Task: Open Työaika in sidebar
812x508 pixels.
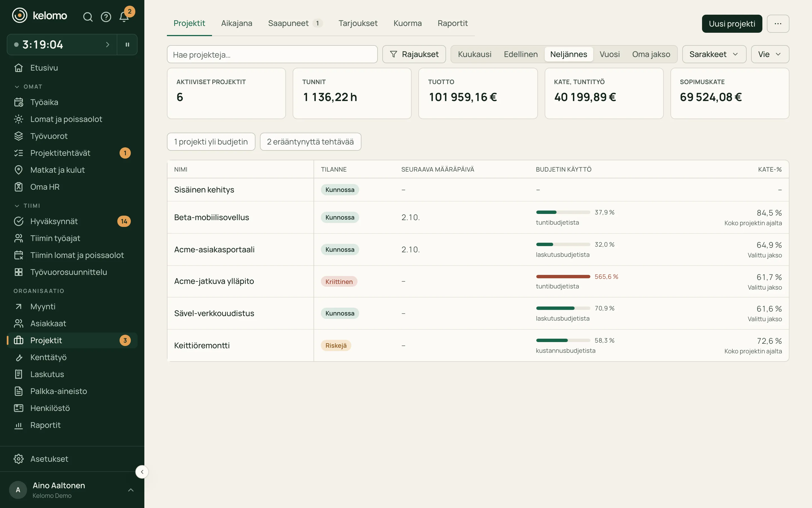Action: [72, 102]
